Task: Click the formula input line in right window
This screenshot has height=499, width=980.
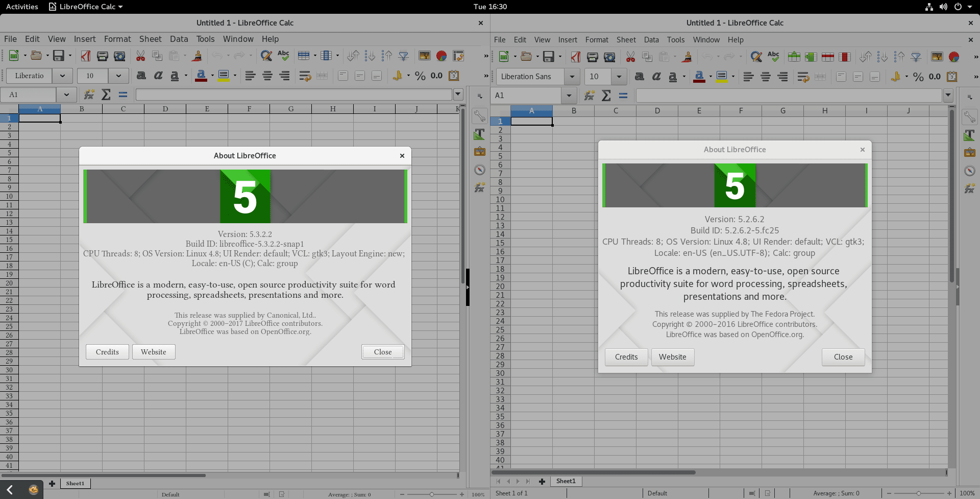Action: 789,96
